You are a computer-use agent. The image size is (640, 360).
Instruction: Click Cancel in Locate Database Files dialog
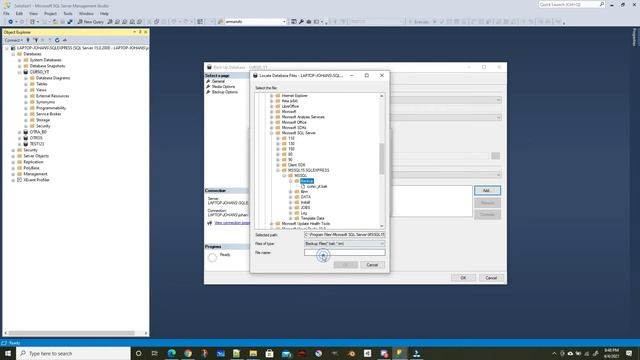tap(372, 265)
